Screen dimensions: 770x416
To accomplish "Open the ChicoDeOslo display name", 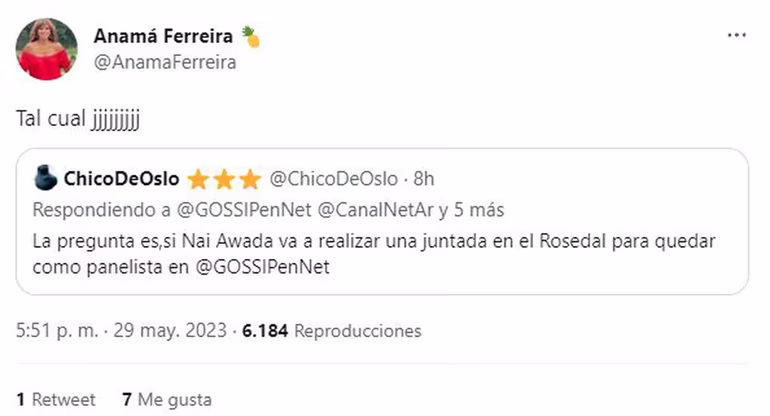I will [122, 180].
